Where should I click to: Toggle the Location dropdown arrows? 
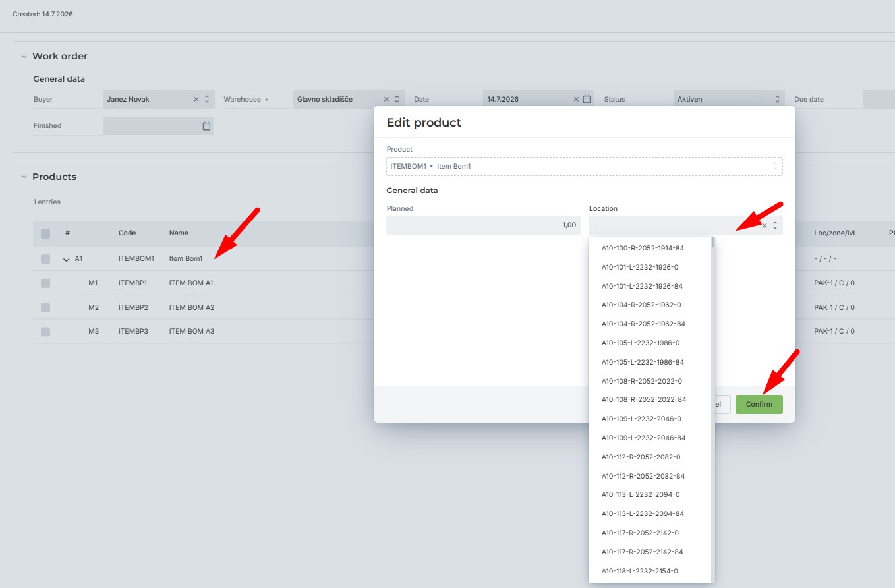coord(775,225)
